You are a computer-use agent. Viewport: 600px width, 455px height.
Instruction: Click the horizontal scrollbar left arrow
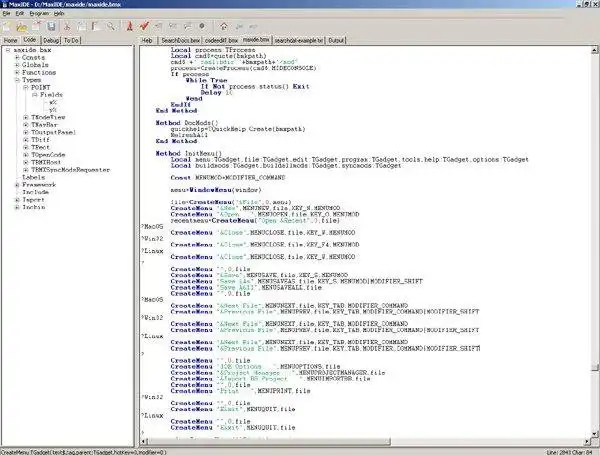[144, 442]
